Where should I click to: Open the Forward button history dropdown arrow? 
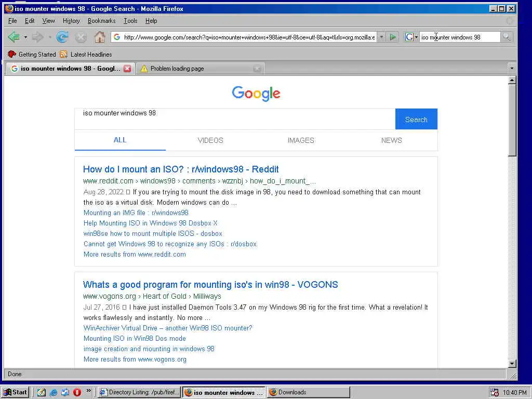click(50, 37)
